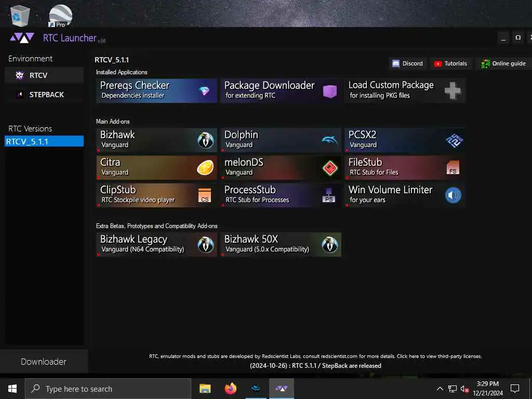Click the RTCV environment gear icon
Screen dimensions: 532x399
20,75
